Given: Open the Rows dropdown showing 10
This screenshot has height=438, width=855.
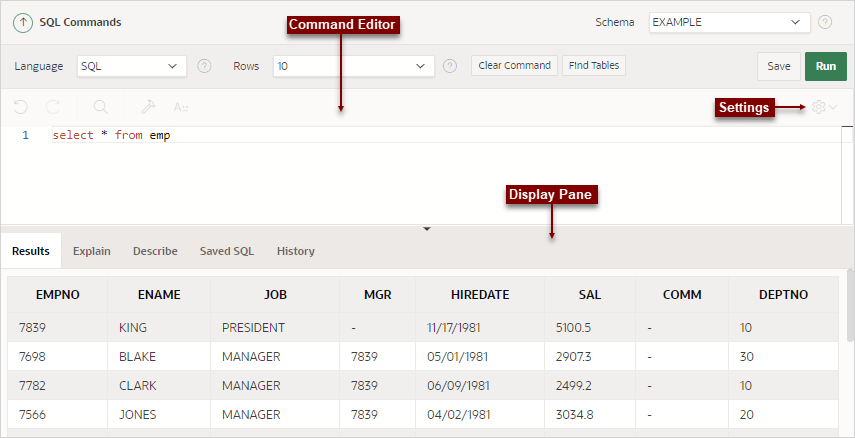Looking at the screenshot, I should (x=353, y=66).
